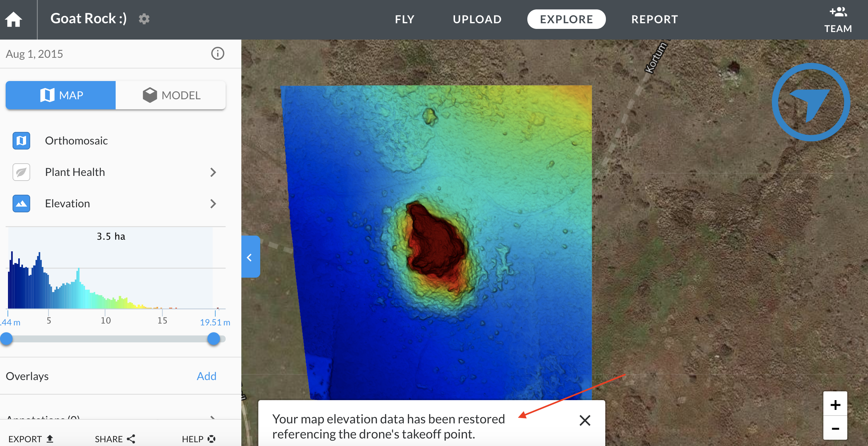Go to the home dashboard icon
This screenshot has height=446, width=868.
(x=14, y=19)
